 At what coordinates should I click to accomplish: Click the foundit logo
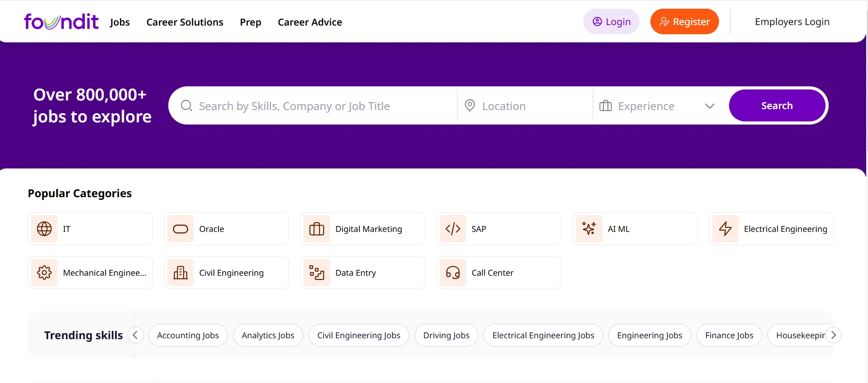[61, 21]
